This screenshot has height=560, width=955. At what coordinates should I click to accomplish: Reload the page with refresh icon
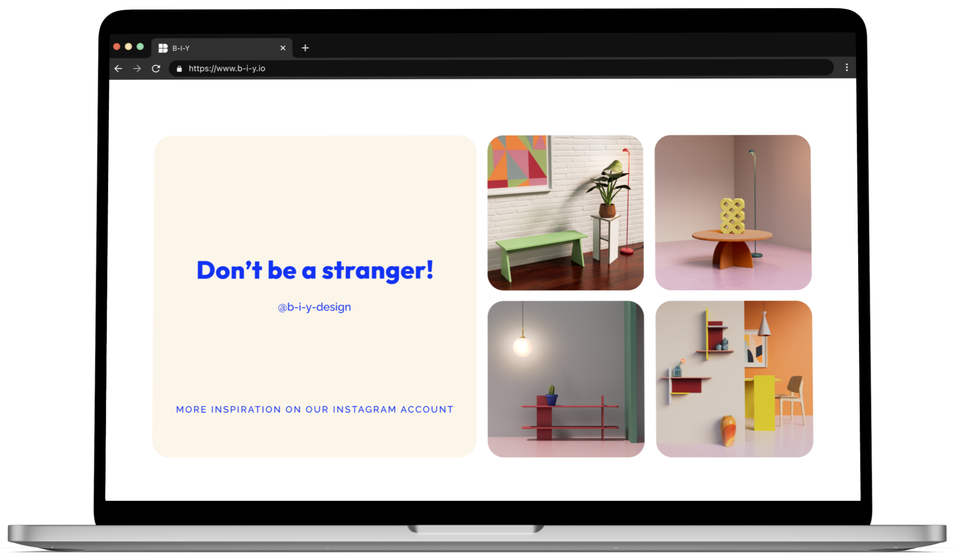156,69
